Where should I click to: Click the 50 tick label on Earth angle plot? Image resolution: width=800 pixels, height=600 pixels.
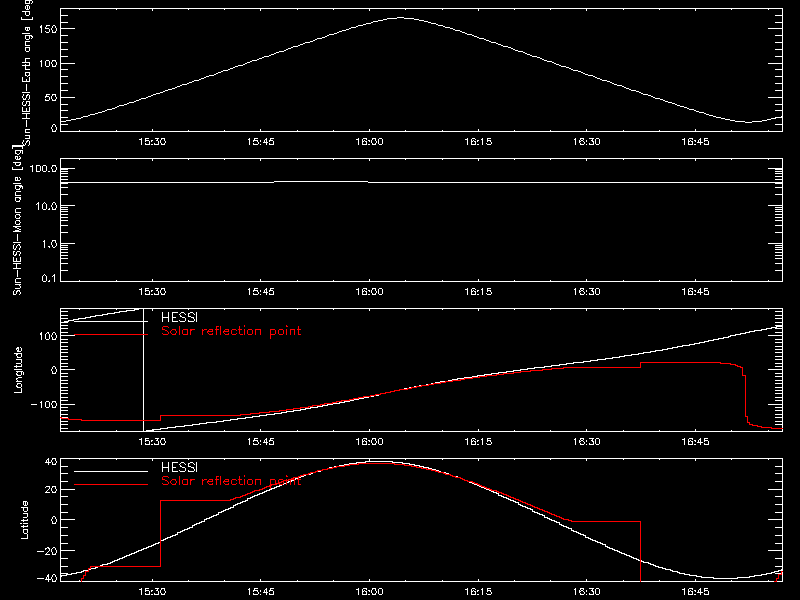(x=51, y=98)
